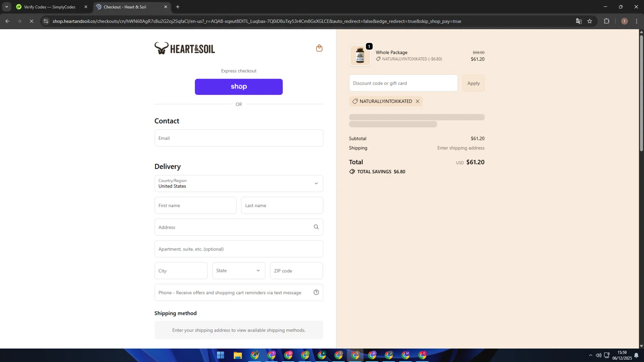Focus the Last name field
Image resolution: width=644 pixels, height=362 pixels.
(282, 205)
